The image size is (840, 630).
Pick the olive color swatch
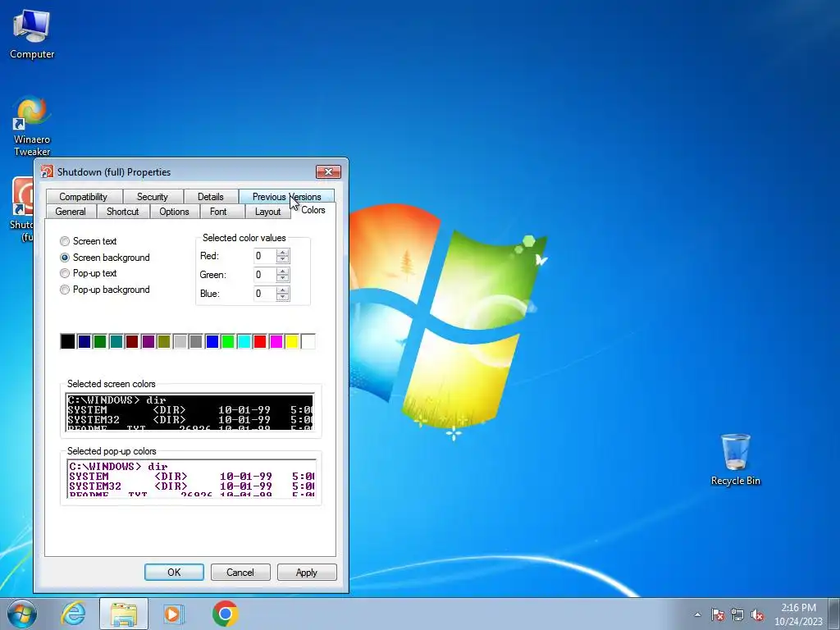click(164, 341)
